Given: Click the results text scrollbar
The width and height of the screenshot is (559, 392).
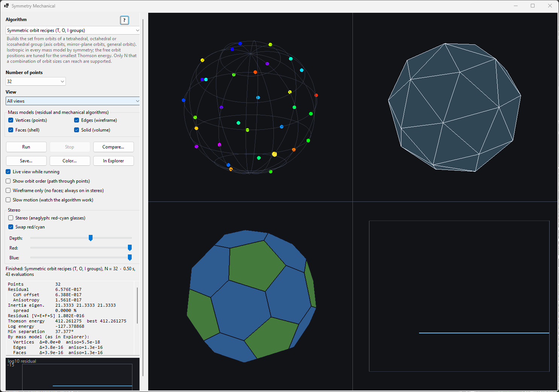Looking at the screenshot, I should [x=137, y=306].
